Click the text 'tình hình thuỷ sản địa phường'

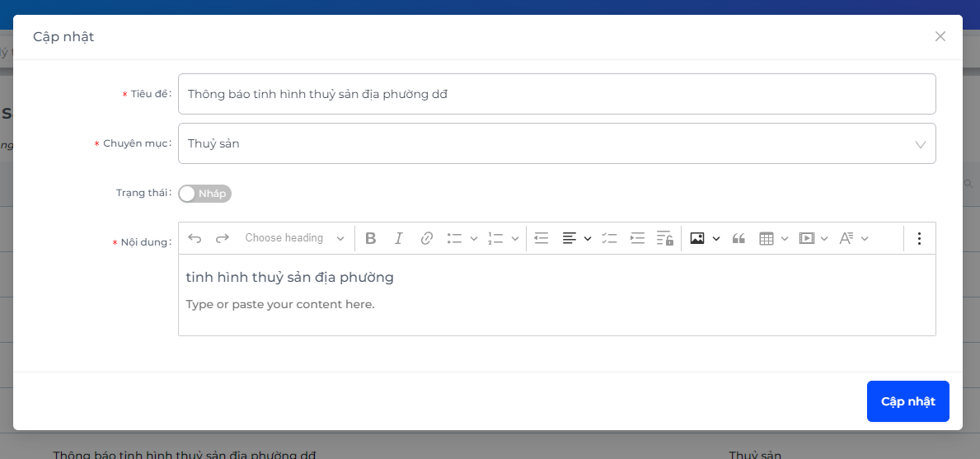click(290, 277)
